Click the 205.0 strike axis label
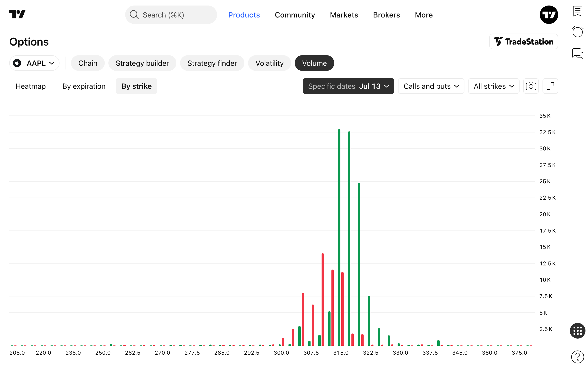 [x=17, y=353]
